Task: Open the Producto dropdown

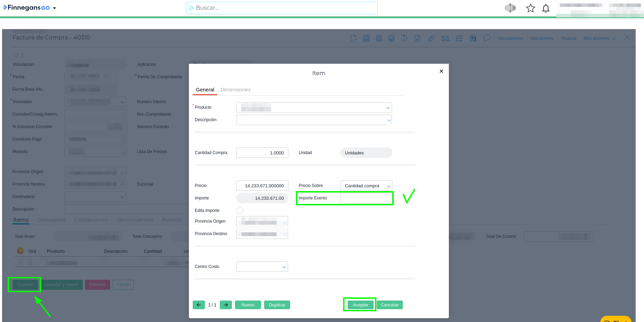Action: click(x=388, y=108)
